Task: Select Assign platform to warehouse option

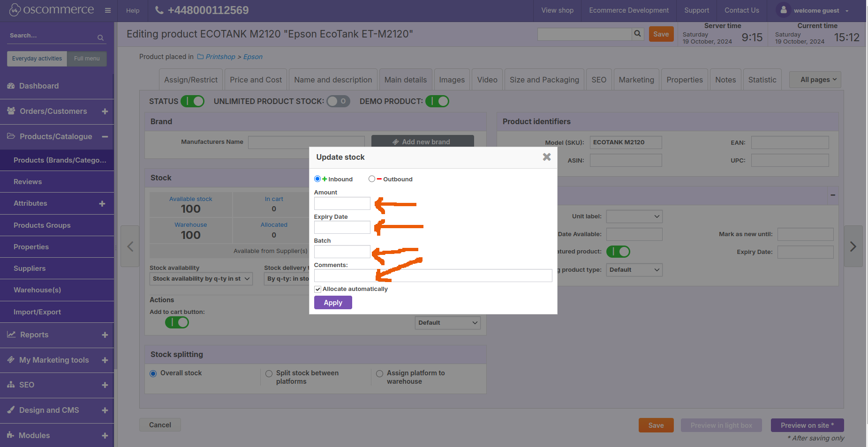Action: (x=379, y=373)
